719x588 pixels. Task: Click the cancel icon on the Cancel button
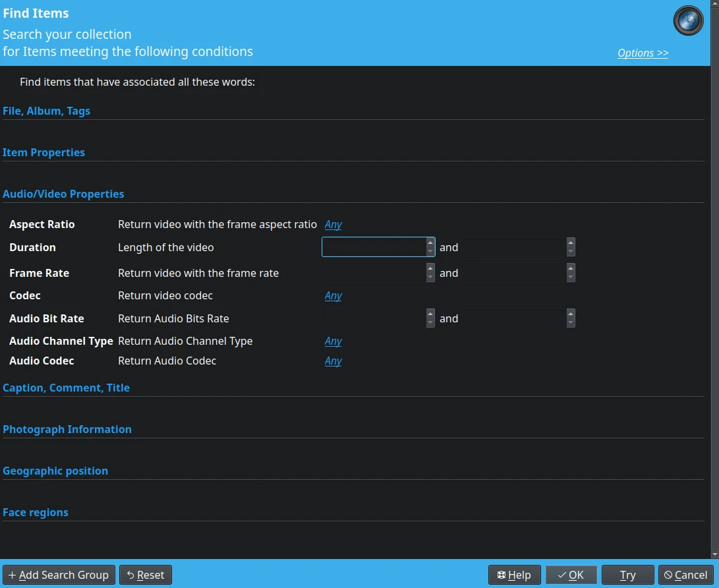pos(668,575)
